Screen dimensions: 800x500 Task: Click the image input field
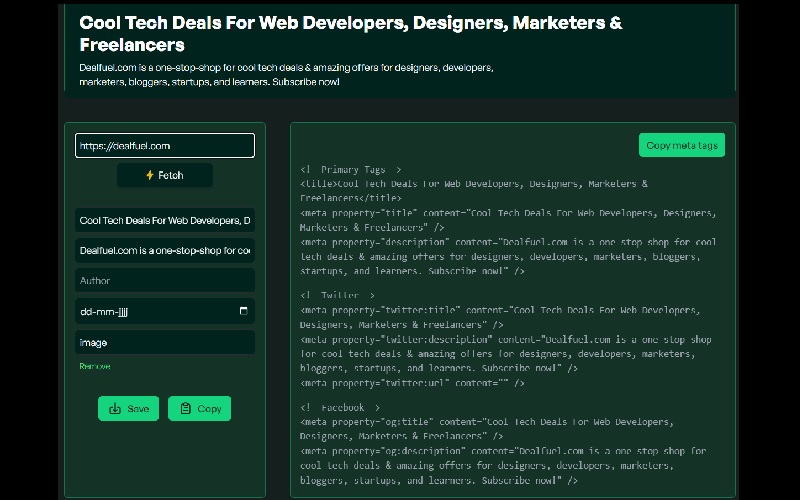click(165, 342)
